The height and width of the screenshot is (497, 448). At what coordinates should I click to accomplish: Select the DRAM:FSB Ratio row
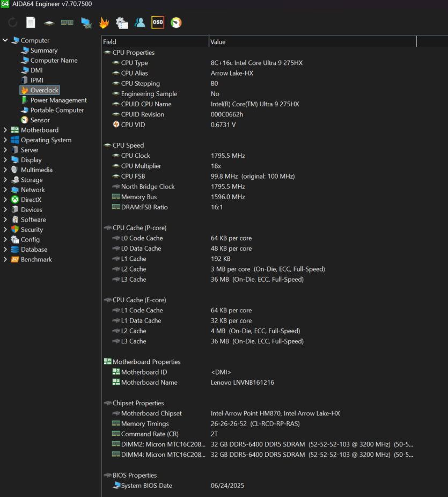tap(259, 207)
